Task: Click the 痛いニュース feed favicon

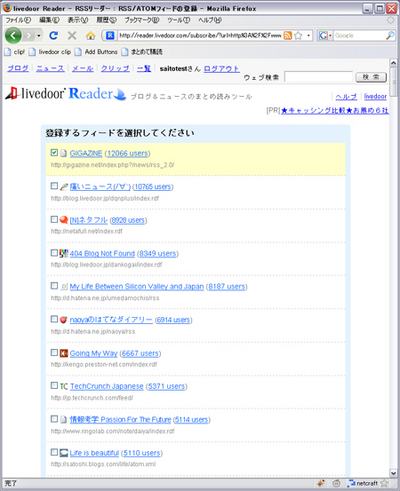Action: tap(64, 187)
